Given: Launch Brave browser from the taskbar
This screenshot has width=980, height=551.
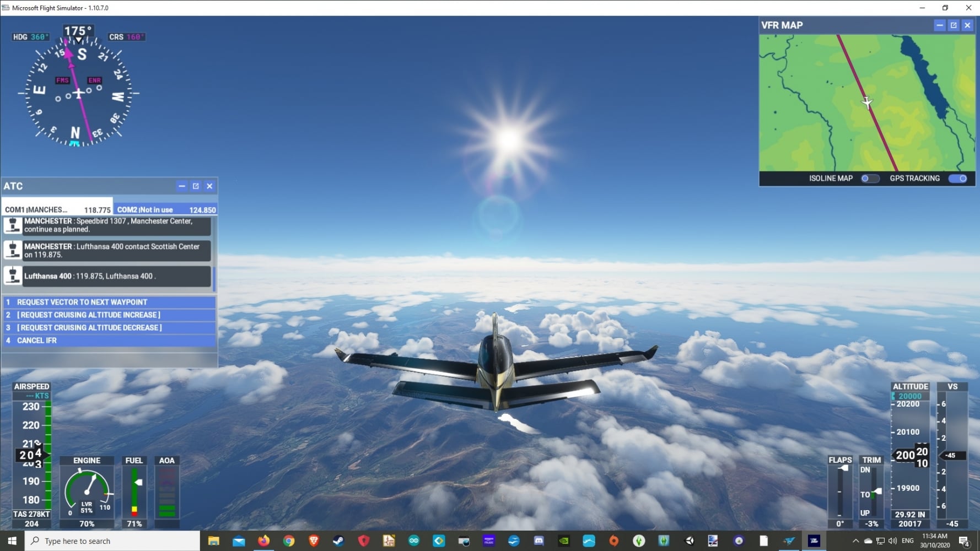Looking at the screenshot, I should point(314,541).
